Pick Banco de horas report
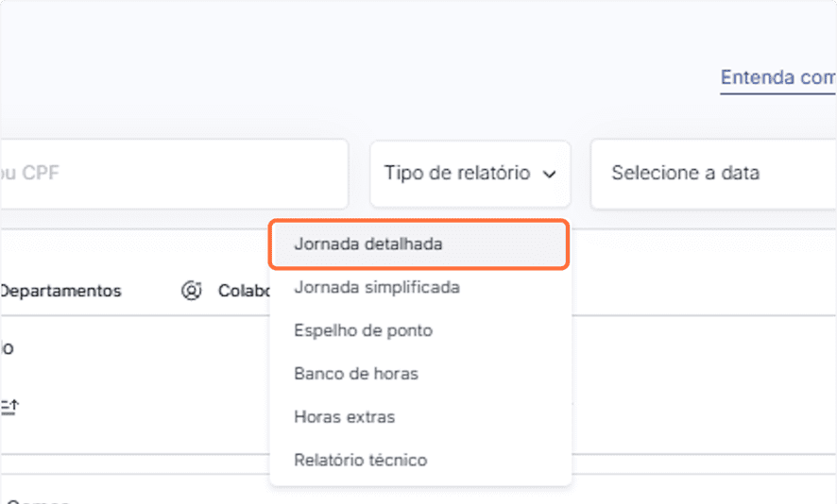 pyautogui.click(x=356, y=374)
